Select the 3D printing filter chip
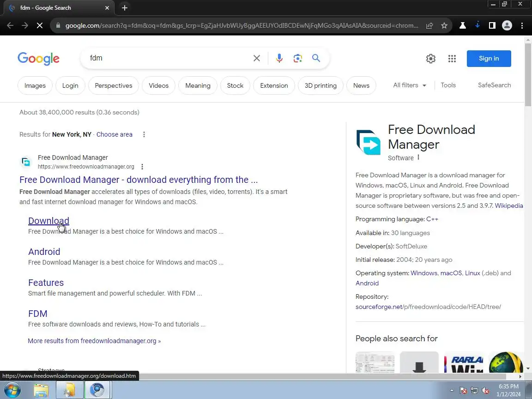The width and height of the screenshot is (532, 399). click(x=320, y=86)
